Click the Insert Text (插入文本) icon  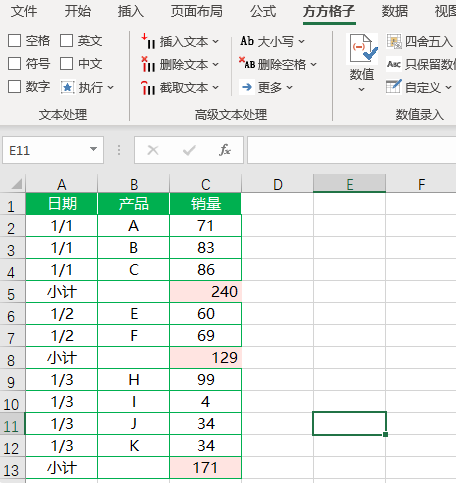pos(148,41)
